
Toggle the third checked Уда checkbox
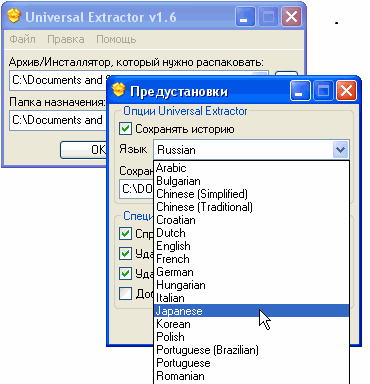point(125,274)
